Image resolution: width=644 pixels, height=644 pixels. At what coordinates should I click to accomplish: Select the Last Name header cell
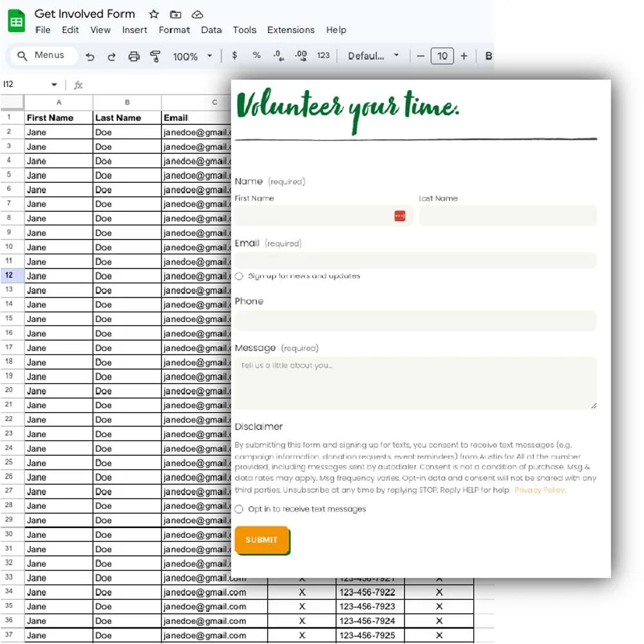(x=128, y=118)
